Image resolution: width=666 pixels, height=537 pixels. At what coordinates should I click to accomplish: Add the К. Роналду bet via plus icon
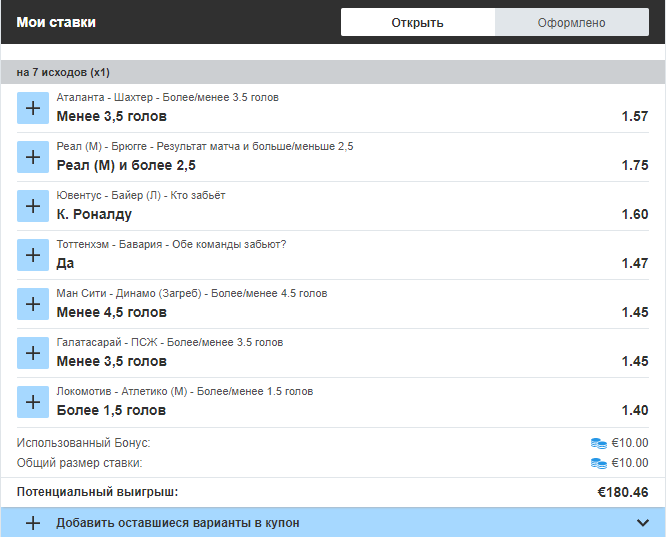click(33, 206)
